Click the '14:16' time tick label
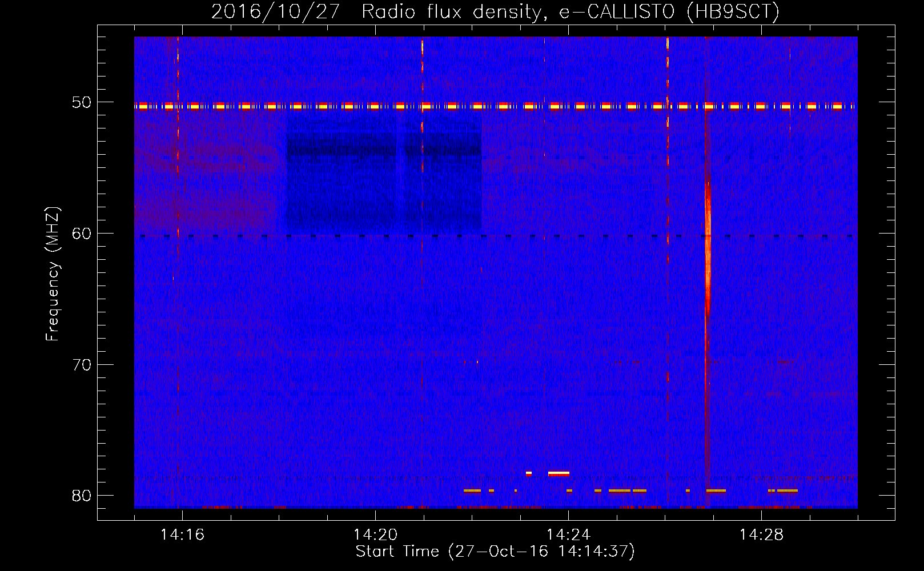Image resolution: width=924 pixels, height=571 pixels. click(x=182, y=534)
